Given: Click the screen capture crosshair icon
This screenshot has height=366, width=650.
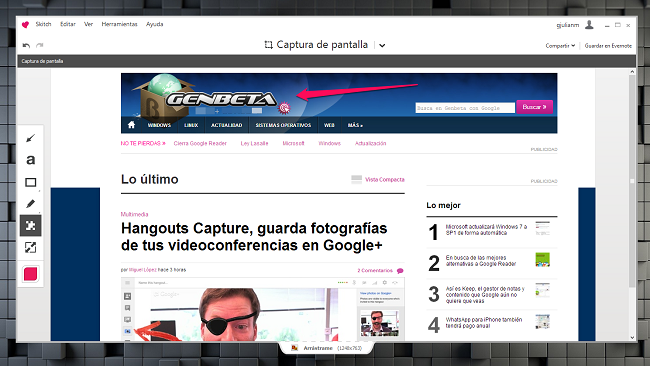Looking at the screenshot, I should tap(268, 45).
